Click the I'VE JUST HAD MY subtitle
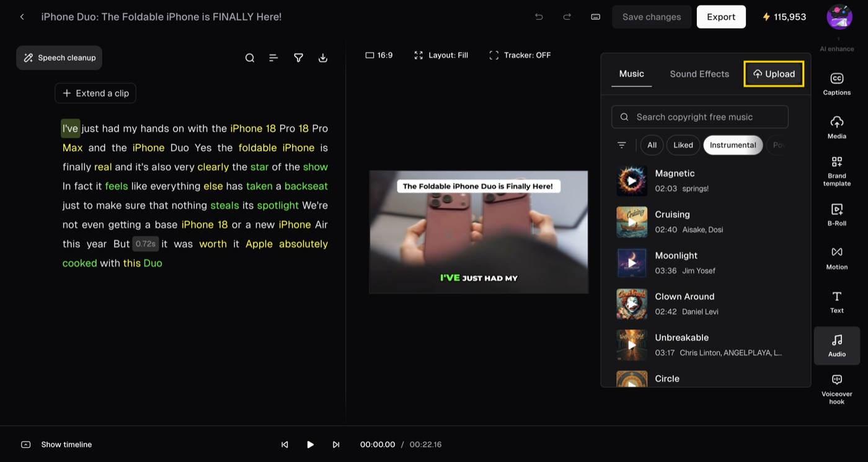 point(479,278)
